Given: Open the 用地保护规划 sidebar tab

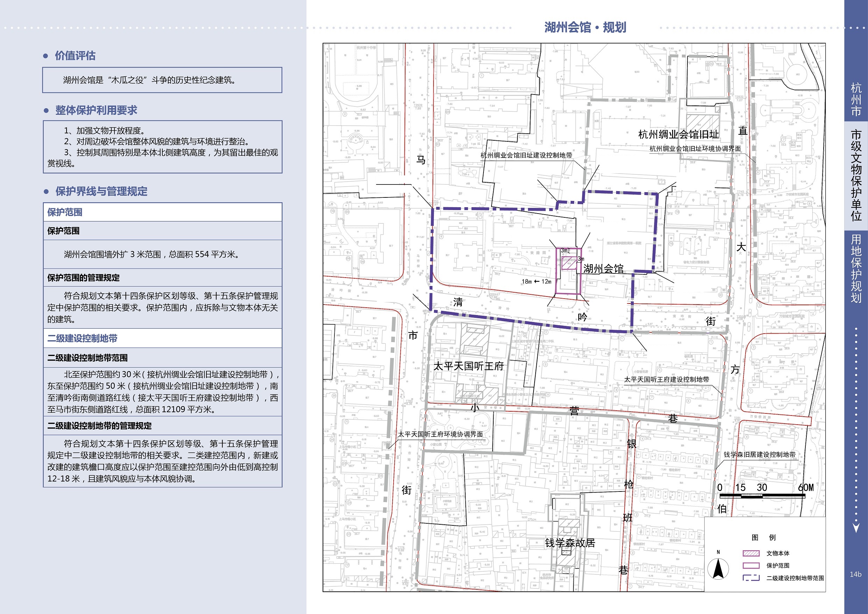Looking at the screenshot, I should point(856,268).
